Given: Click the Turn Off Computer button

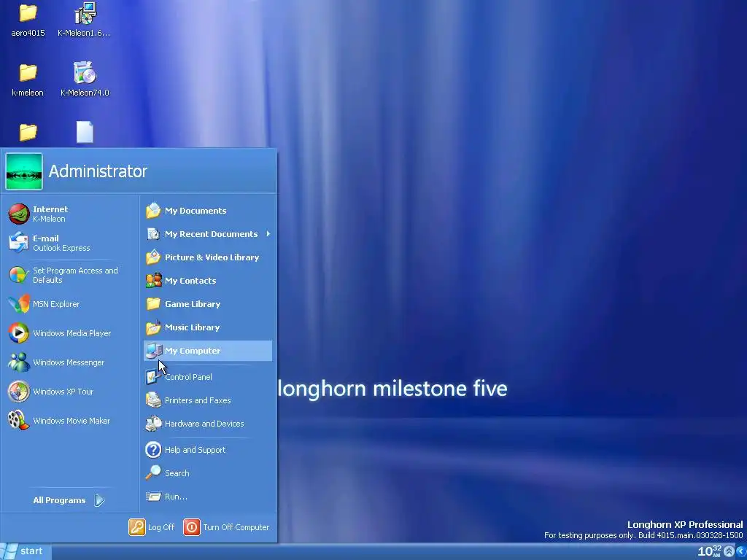Looking at the screenshot, I should [x=227, y=527].
